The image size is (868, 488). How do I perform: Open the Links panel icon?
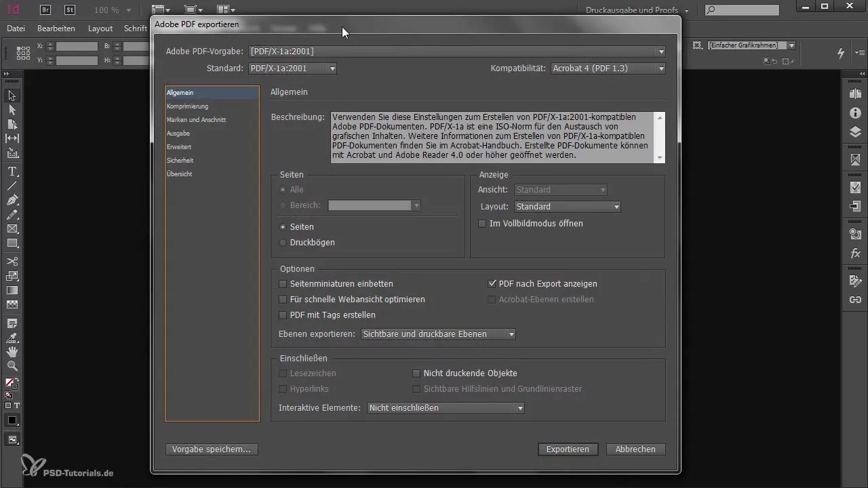tap(855, 300)
